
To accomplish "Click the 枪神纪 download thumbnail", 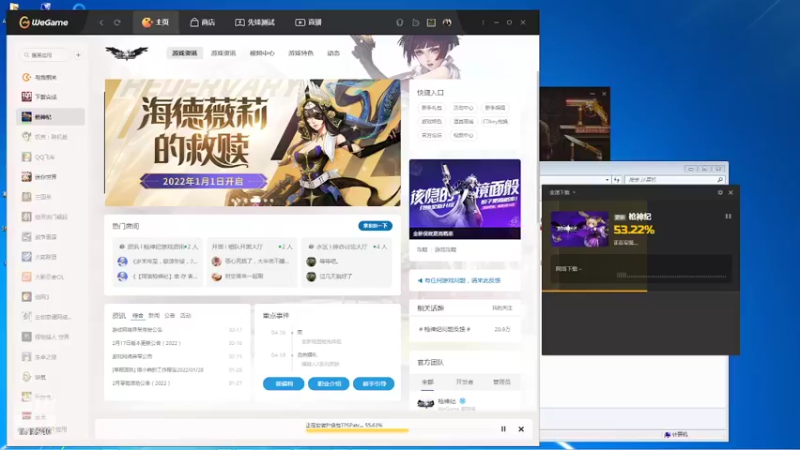I will 580,229.
